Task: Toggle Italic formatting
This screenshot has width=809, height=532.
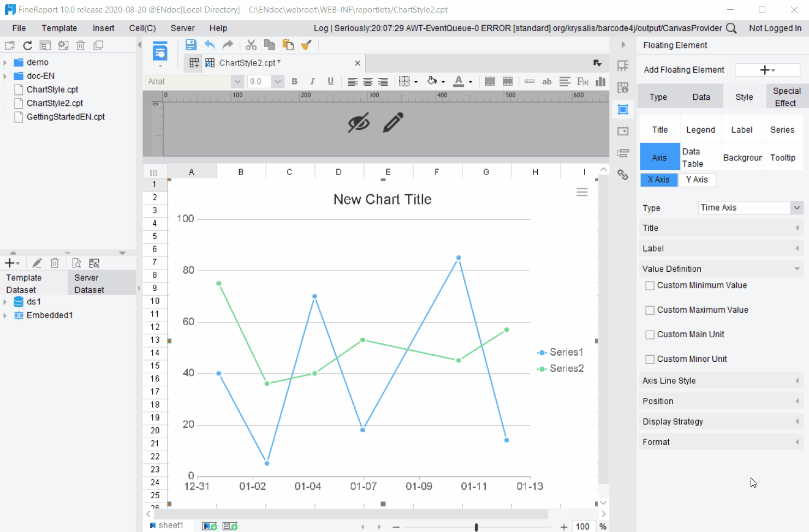Action: click(312, 81)
